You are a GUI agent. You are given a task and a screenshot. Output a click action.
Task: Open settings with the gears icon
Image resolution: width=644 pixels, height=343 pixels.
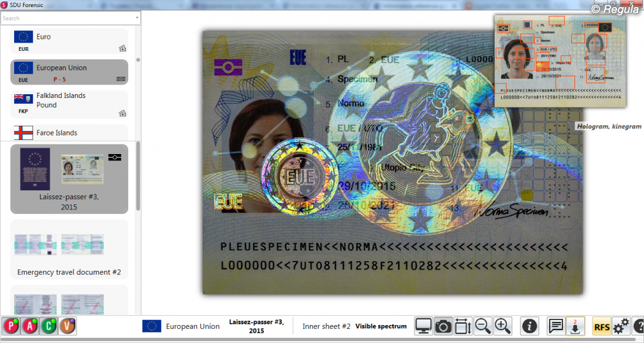[621, 326]
